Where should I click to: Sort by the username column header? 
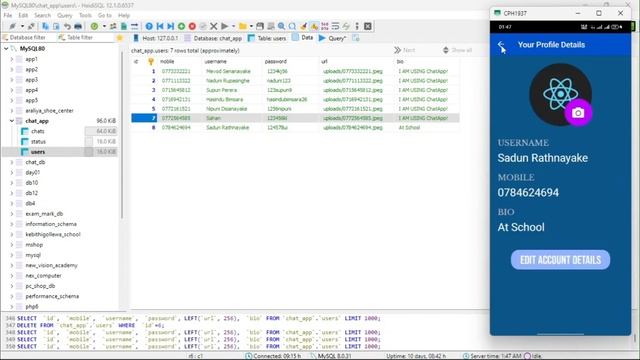click(231, 62)
